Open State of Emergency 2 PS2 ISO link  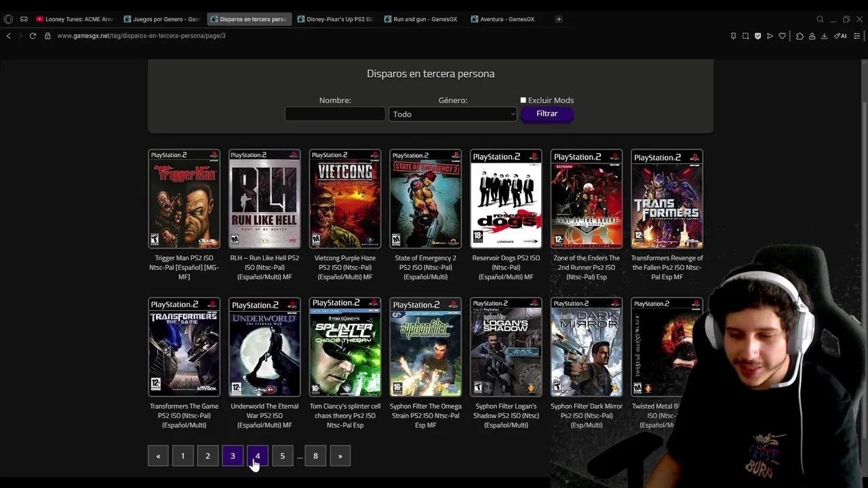point(425,267)
